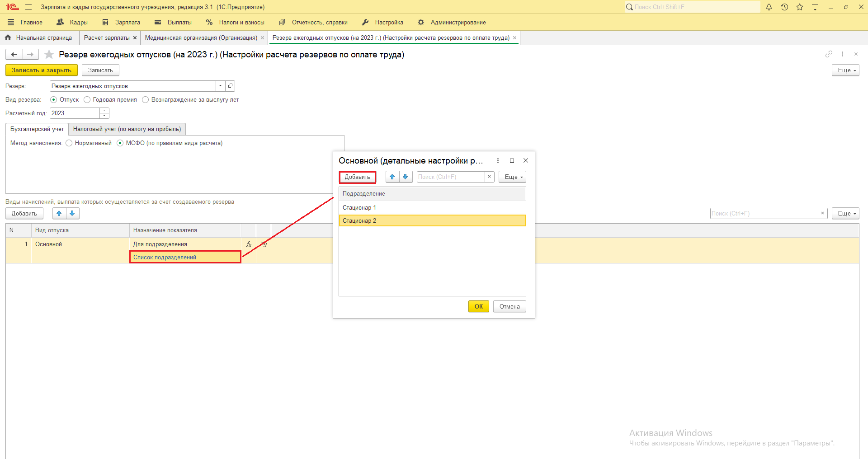Open the Настройка section
The width and height of the screenshot is (868, 459).
coord(382,23)
